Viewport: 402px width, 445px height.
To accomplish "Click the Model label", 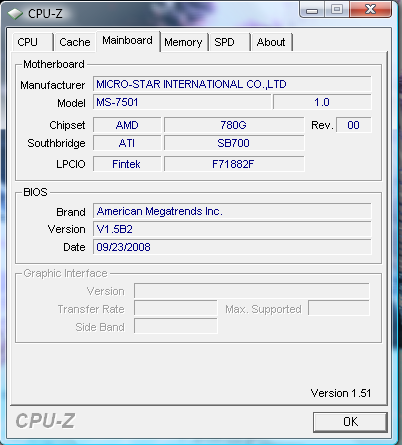I will point(71,103).
